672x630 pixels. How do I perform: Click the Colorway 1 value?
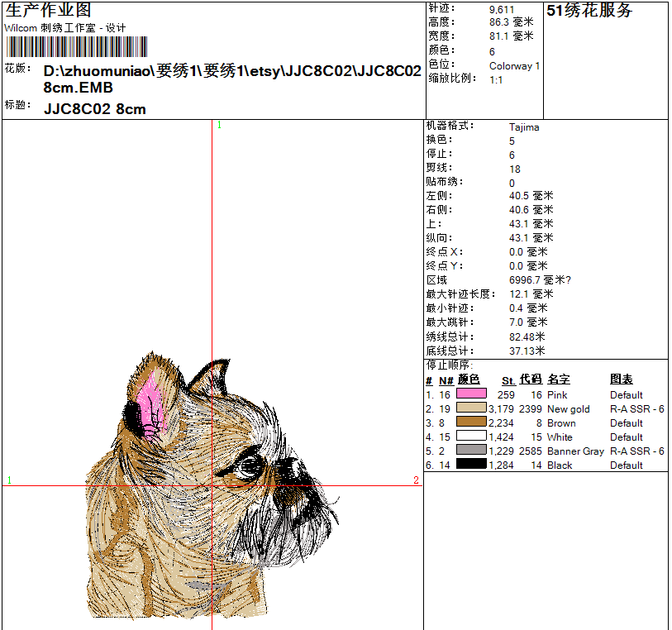[514, 65]
